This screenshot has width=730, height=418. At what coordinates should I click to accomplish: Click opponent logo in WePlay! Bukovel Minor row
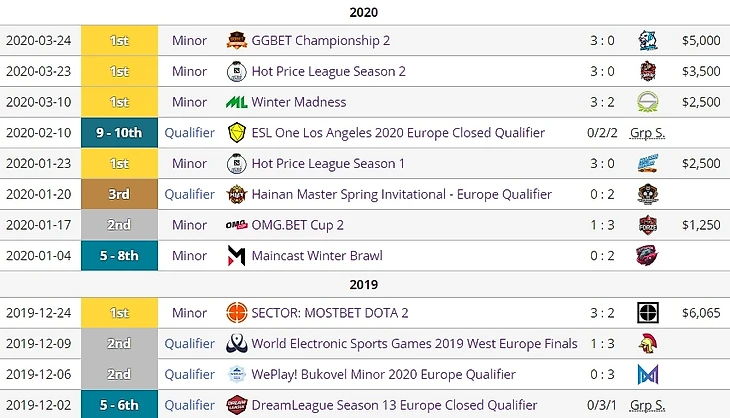tap(648, 374)
